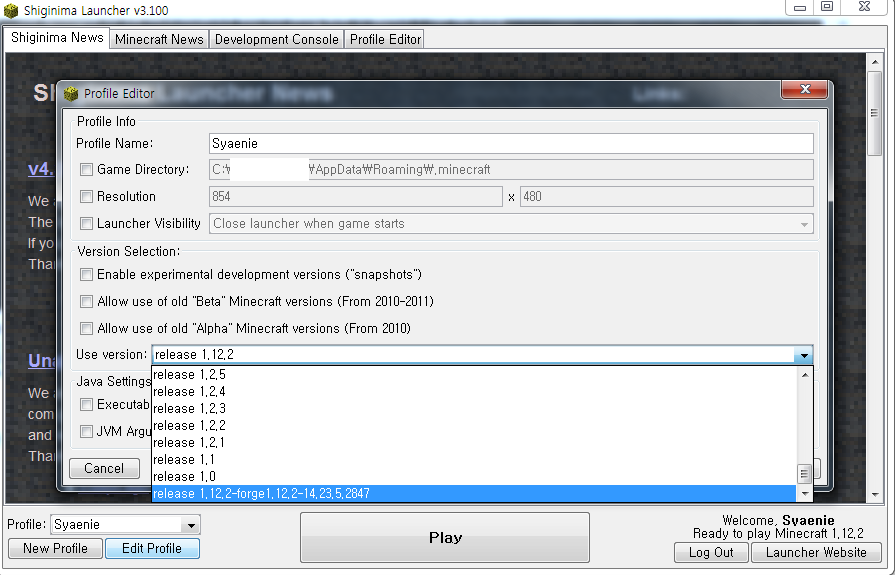Click the resolution width field 854
This screenshot has width=895, height=575.
[x=356, y=196]
